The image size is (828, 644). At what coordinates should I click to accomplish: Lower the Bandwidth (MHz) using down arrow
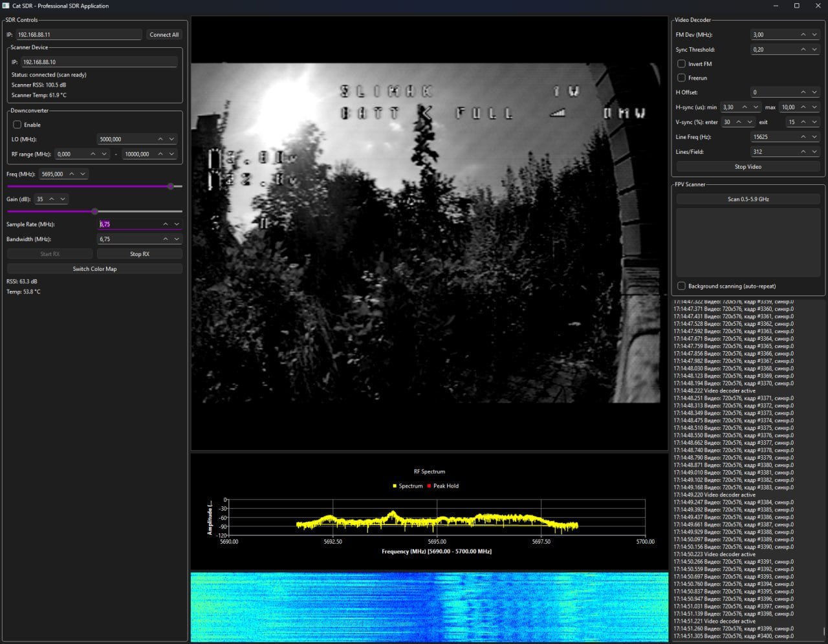pyautogui.click(x=177, y=239)
